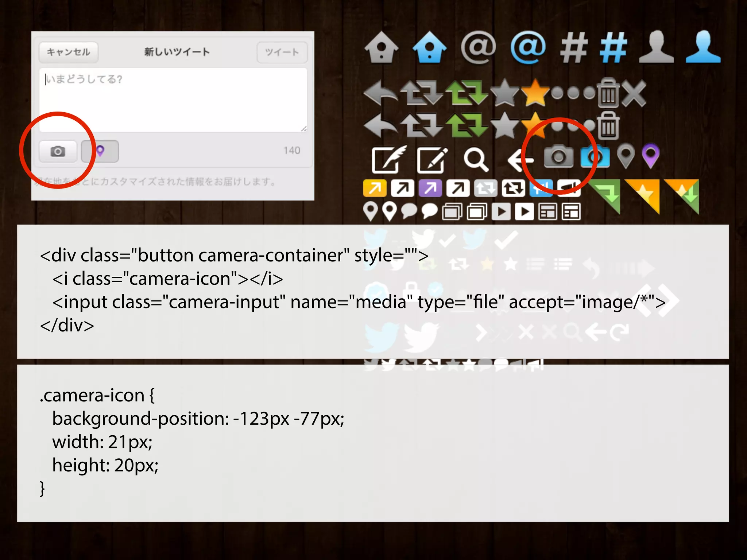Click the white magnifying glass search icon
The image size is (747, 560).
[476, 160]
